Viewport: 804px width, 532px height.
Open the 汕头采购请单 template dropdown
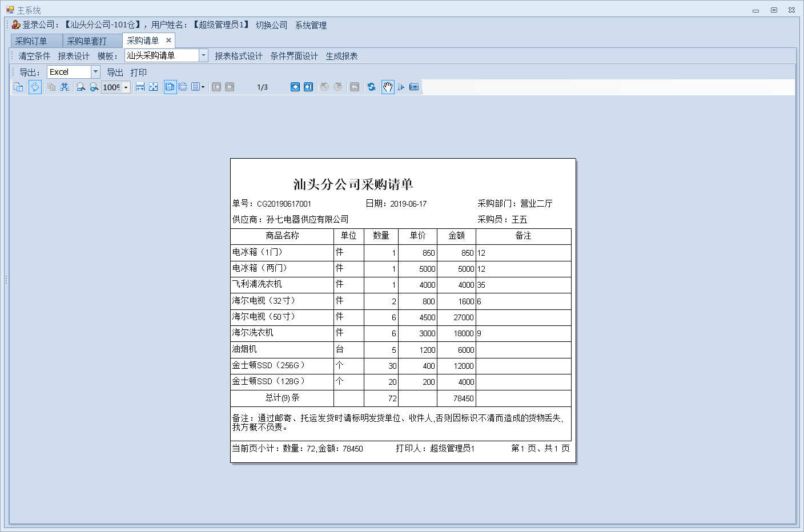(204, 55)
